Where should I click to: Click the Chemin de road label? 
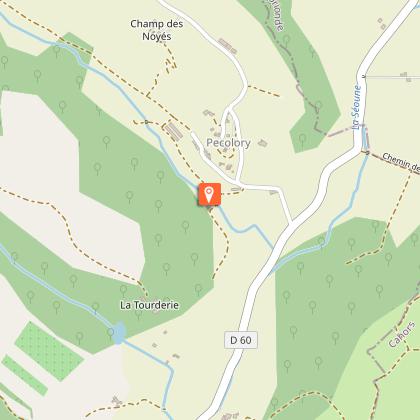(401, 163)
